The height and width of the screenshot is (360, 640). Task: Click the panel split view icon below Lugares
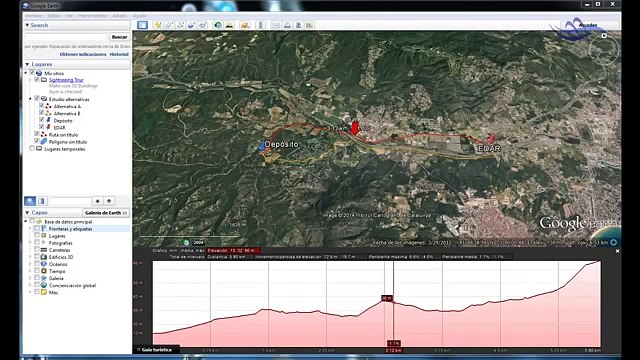pyautogui.click(x=41, y=201)
